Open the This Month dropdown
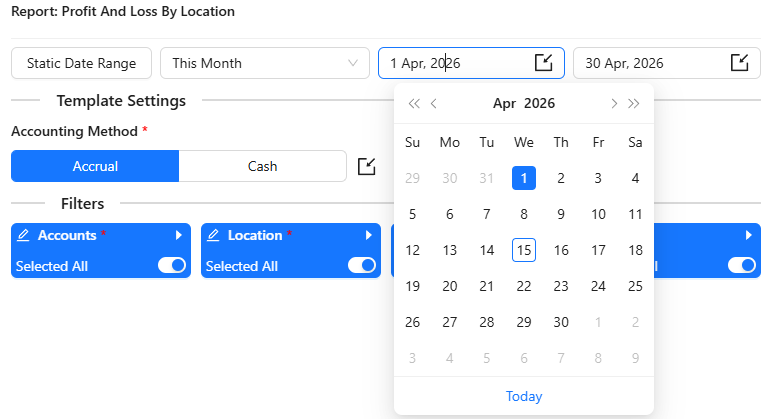This screenshot has width=772, height=419. pyautogui.click(x=264, y=63)
